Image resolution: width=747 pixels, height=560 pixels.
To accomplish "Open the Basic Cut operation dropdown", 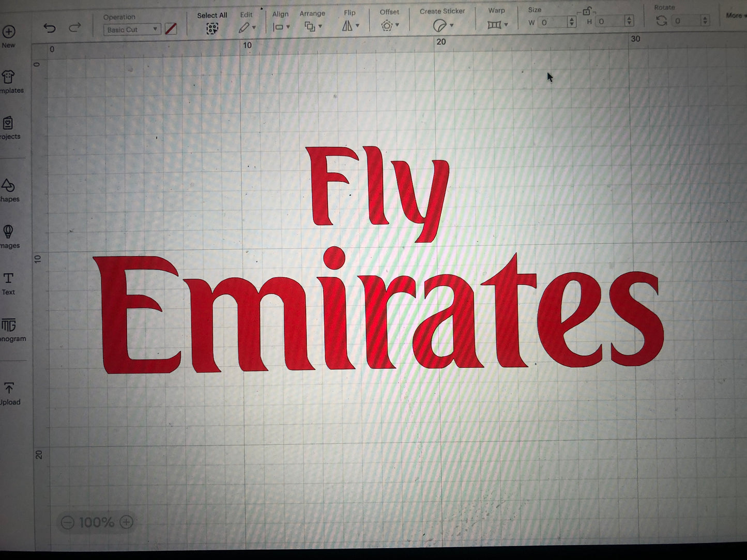I will 132,29.
